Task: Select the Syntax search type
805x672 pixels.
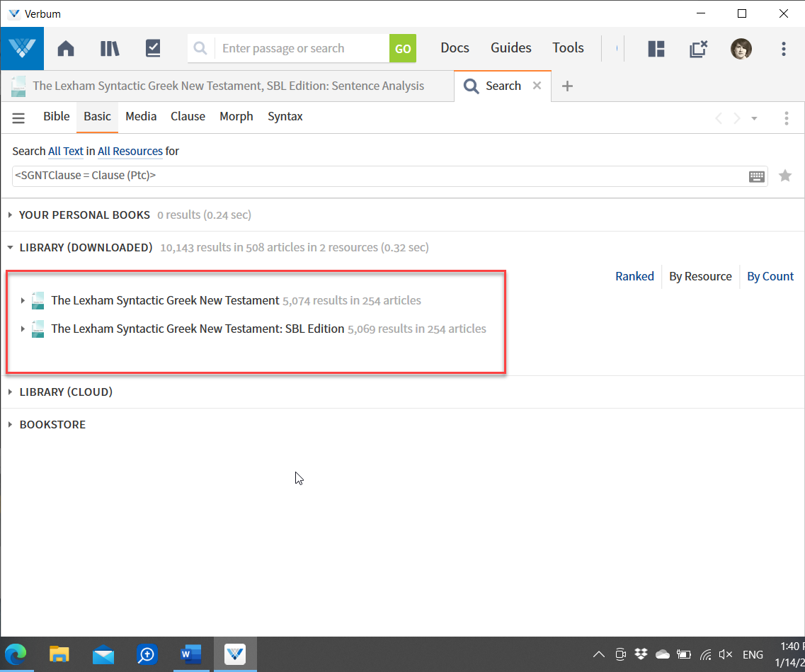Action: click(285, 117)
